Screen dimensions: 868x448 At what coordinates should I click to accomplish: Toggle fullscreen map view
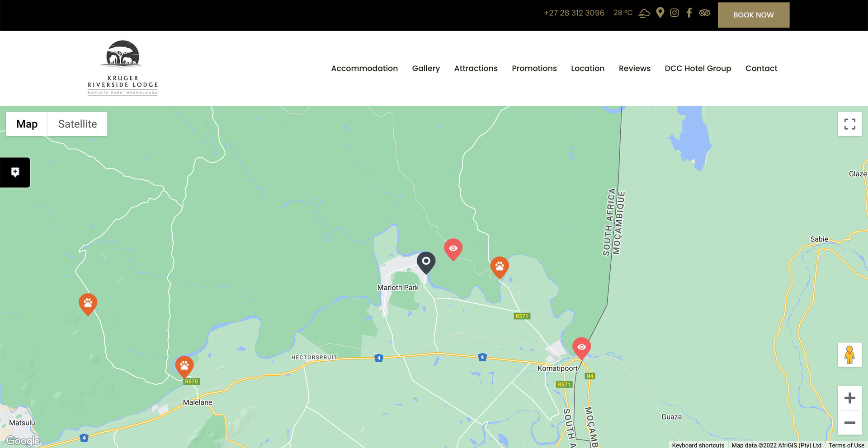pyautogui.click(x=849, y=124)
